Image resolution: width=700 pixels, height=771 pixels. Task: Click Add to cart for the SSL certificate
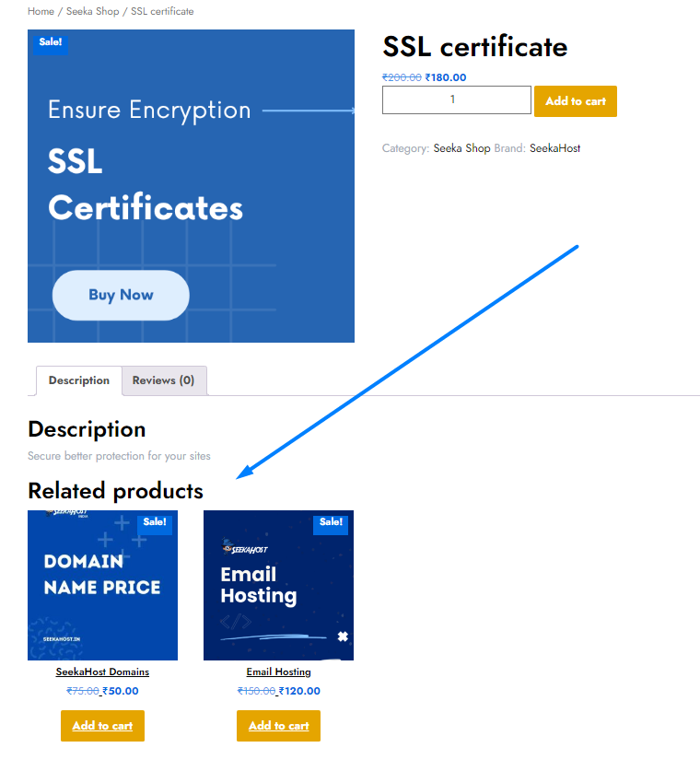tap(575, 101)
